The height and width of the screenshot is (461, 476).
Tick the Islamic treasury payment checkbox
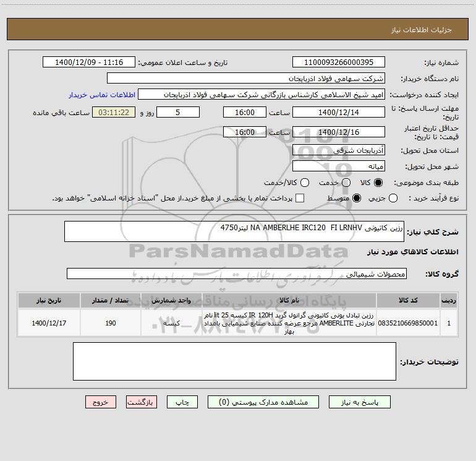[x=300, y=198]
